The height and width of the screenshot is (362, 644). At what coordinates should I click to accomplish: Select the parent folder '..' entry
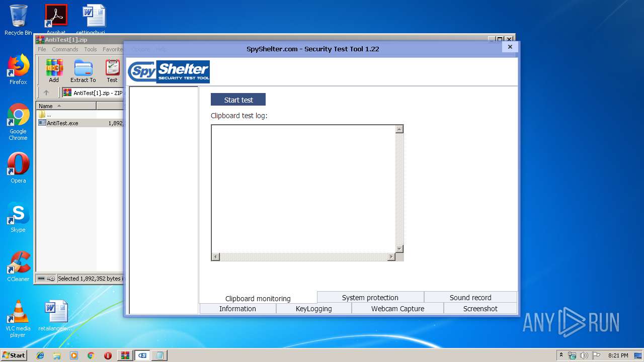pyautogui.click(x=45, y=115)
